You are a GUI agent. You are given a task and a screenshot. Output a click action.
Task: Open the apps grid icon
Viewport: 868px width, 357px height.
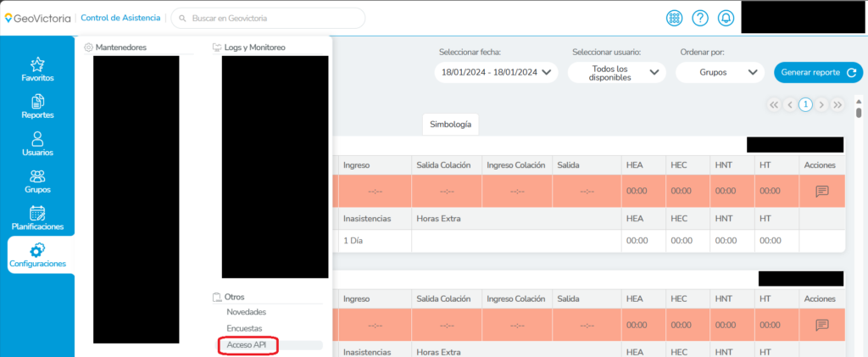[674, 18]
